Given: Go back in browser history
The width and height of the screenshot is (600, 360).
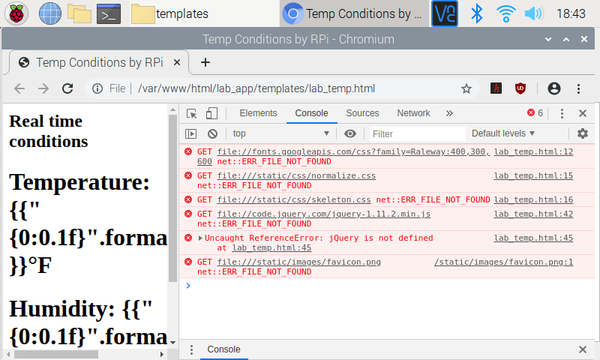Looking at the screenshot, I should (20, 89).
